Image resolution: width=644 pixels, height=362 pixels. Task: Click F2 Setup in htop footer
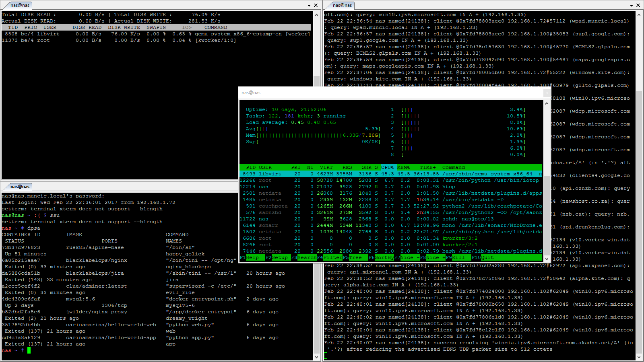(277, 257)
